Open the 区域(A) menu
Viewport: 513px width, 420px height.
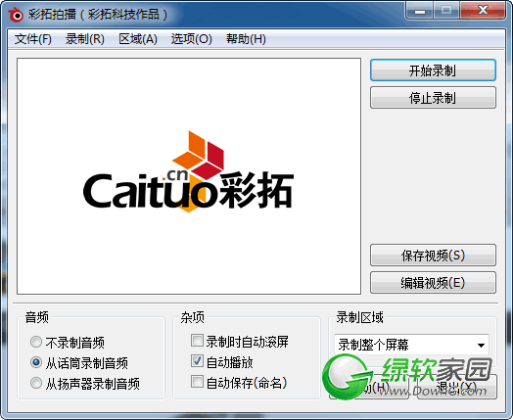(138, 39)
